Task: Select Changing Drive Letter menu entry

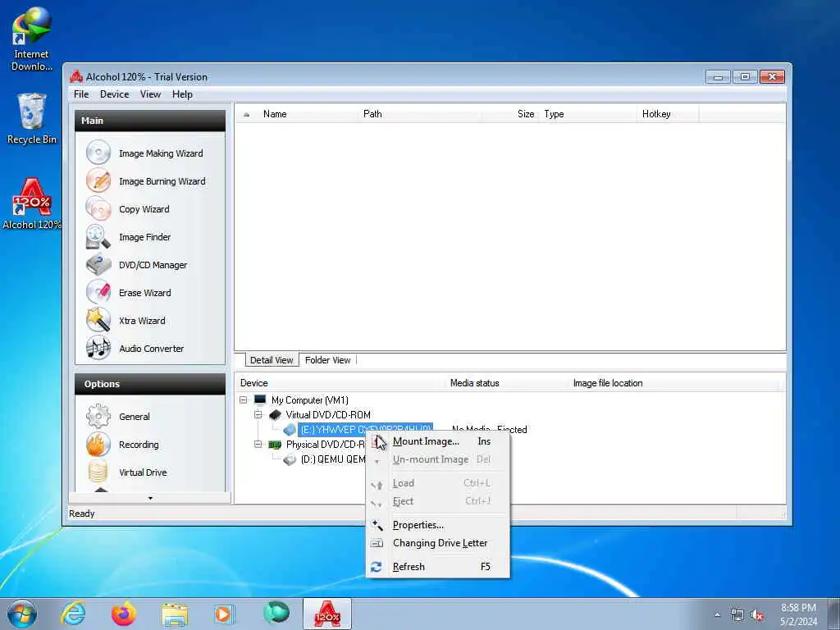Action: [x=438, y=543]
